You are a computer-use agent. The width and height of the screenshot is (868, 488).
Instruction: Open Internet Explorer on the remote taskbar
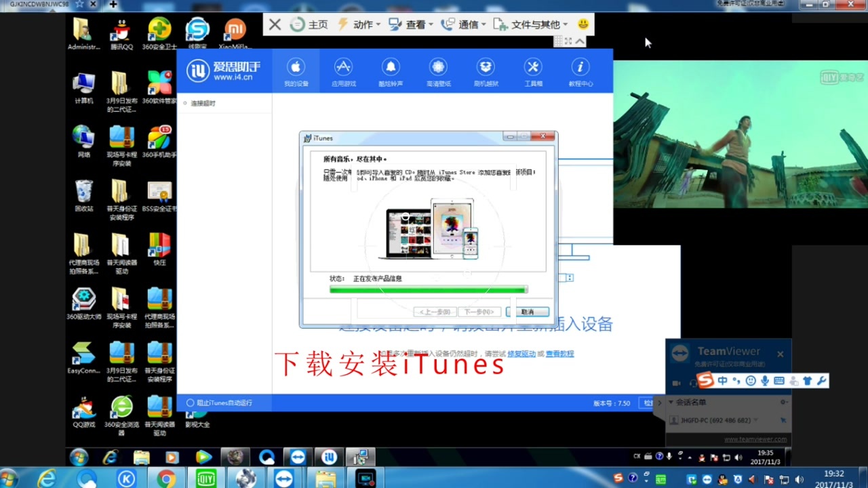point(110,457)
